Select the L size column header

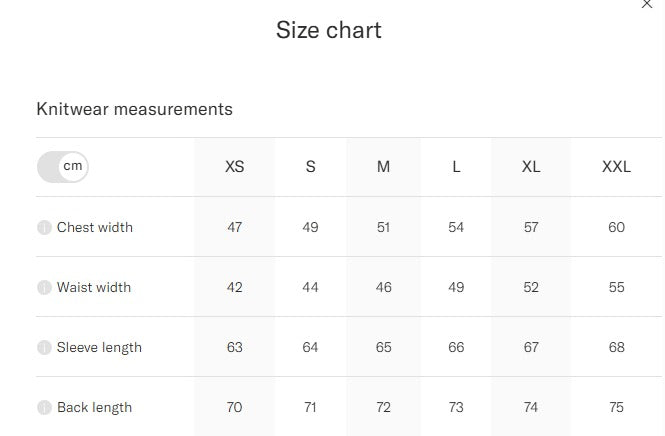pos(456,167)
